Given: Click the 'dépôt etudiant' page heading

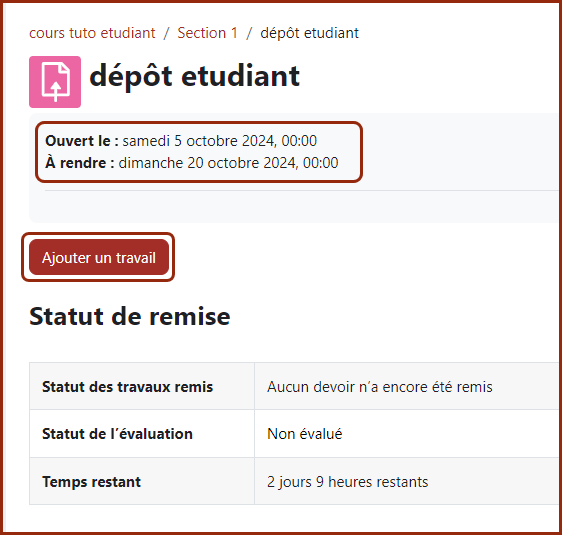Looking at the screenshot, I should point(195,76).
